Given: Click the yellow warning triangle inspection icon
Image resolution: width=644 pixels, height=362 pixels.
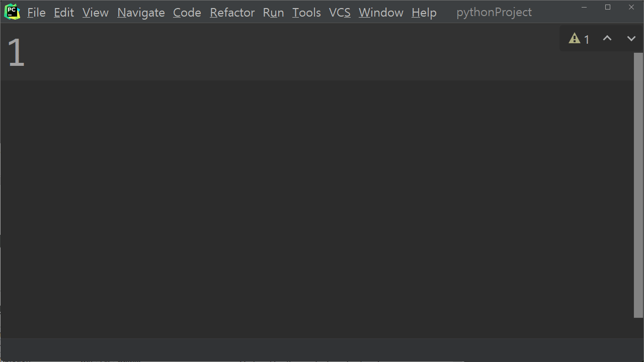Looking at the screenshot, I should [x=575, y=38].
